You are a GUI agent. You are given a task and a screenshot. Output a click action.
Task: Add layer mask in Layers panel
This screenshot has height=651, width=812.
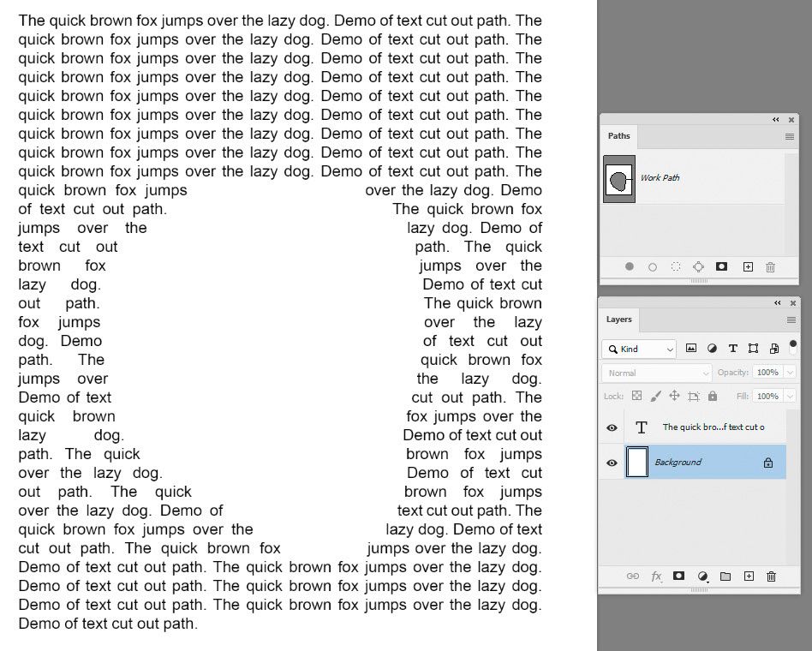coord(678,576)
